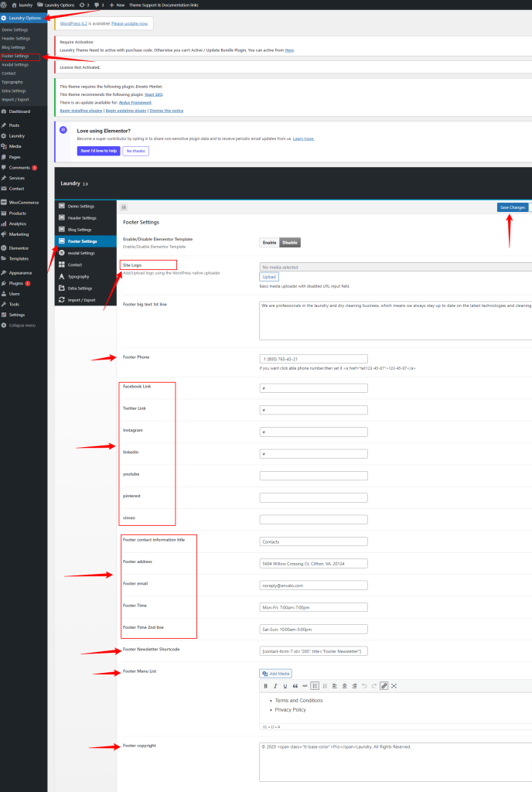This screenshot has width=532, height=792.
Task: Click the expand-all sections icon above Footer Settings
Action: 124,207
